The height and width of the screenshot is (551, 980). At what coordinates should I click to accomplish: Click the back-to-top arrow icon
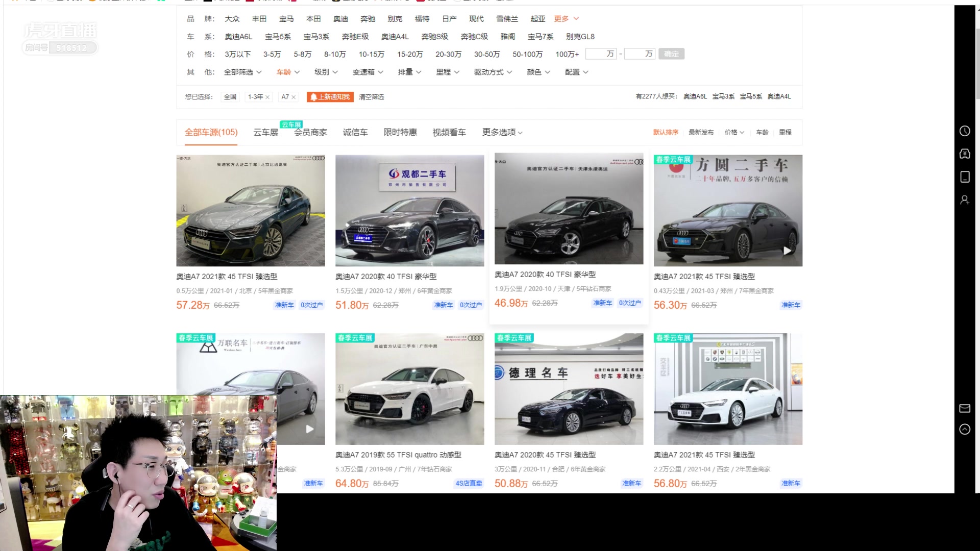(965, 430)
